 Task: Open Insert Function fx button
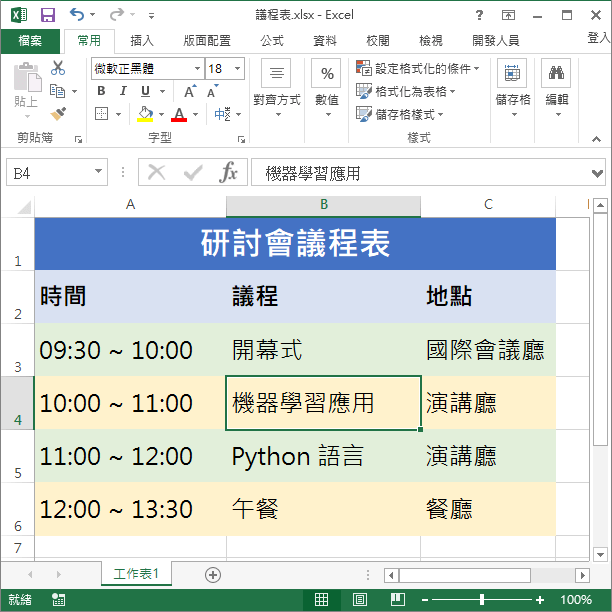[229, 172]
